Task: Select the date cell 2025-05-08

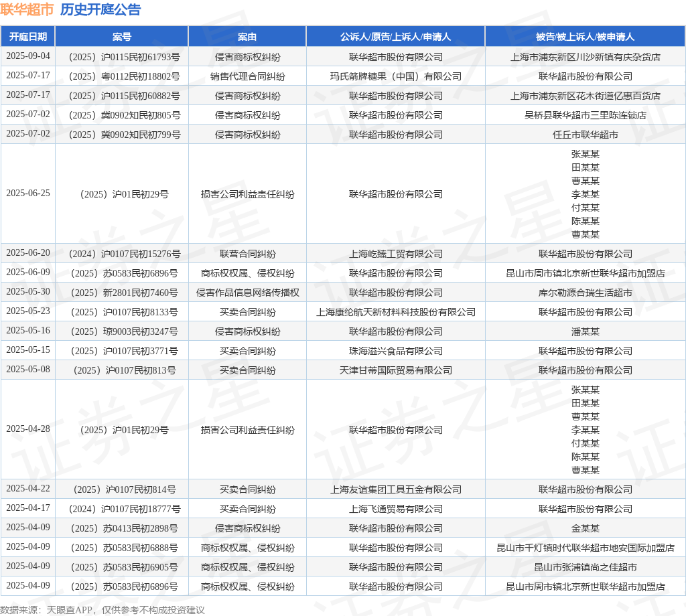Action: point(28,370)
